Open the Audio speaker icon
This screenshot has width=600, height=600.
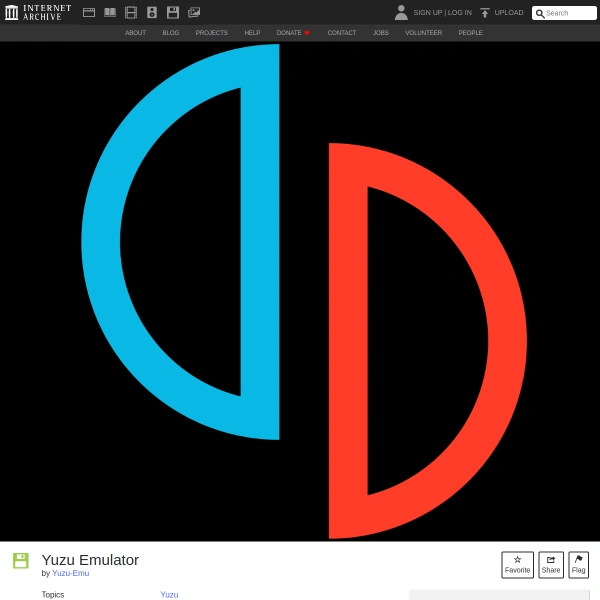click(152, 13)
